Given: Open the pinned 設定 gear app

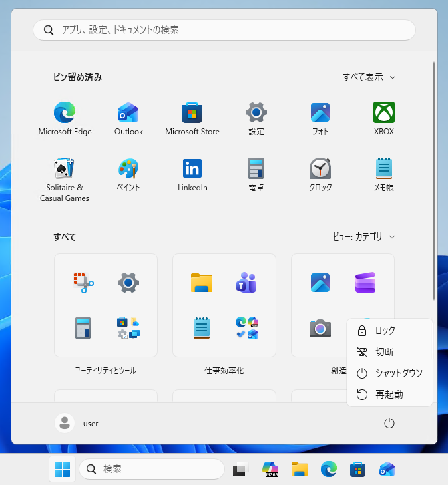Looking at the screenshot, I should (x=256, y=119).
